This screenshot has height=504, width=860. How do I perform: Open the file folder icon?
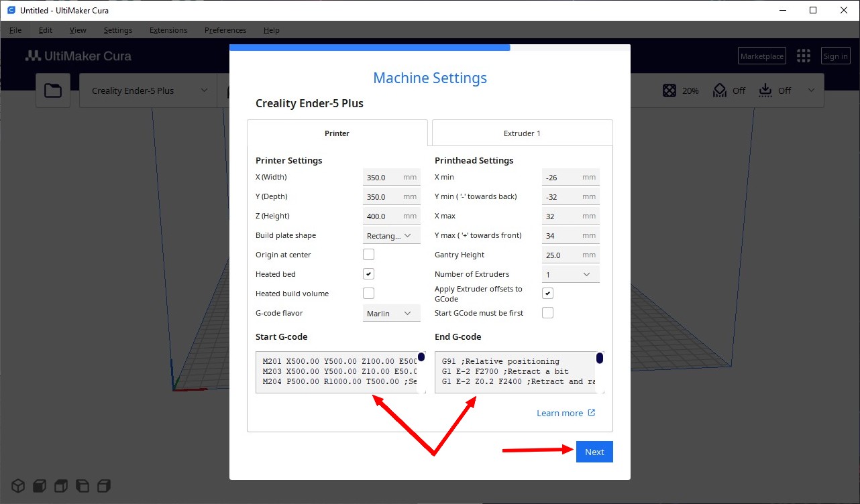point(53,90)
